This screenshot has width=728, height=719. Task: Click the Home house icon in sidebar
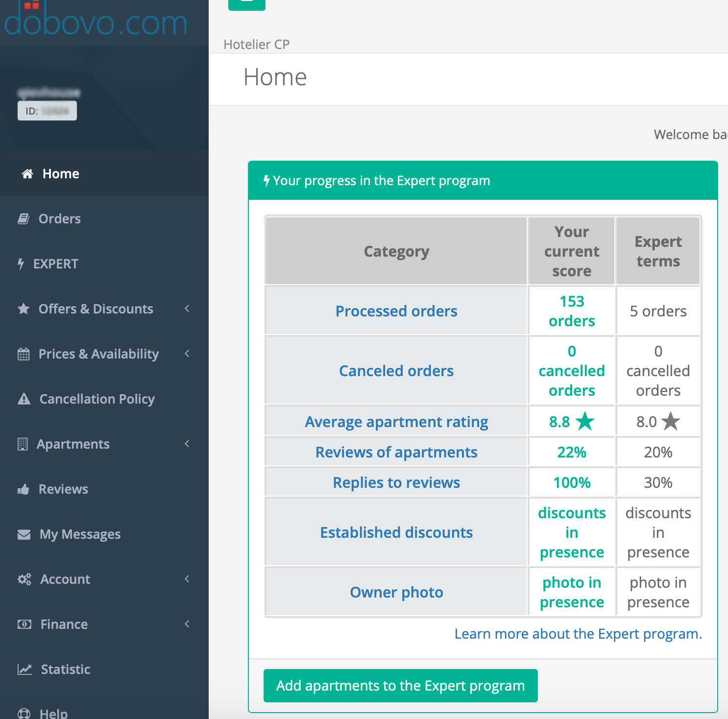pyautogui.click(x=27, y=174)
